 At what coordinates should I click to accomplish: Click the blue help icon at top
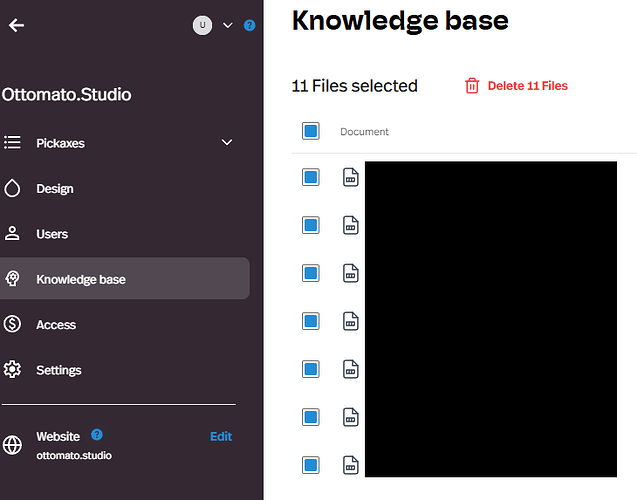pos(249,25)
